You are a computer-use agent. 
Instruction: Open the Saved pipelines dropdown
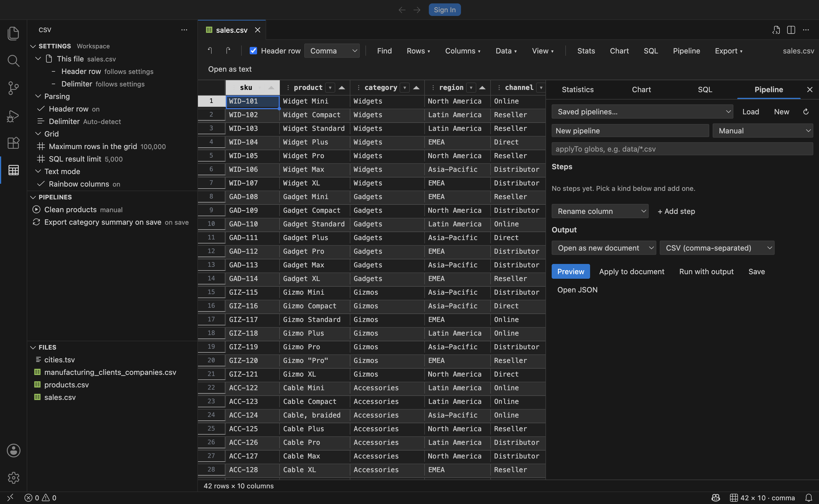point(642,112)
